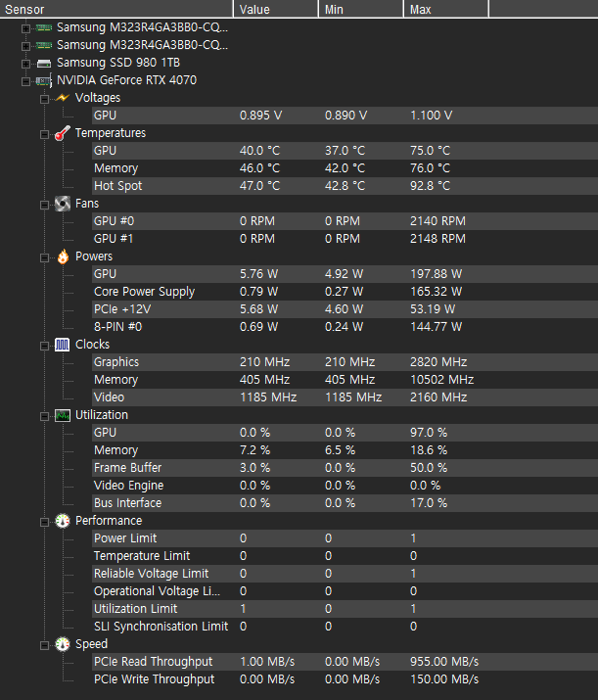Click the Powers flame icon
The height and width of the screenshot is (700, 598).
[63, 257]
